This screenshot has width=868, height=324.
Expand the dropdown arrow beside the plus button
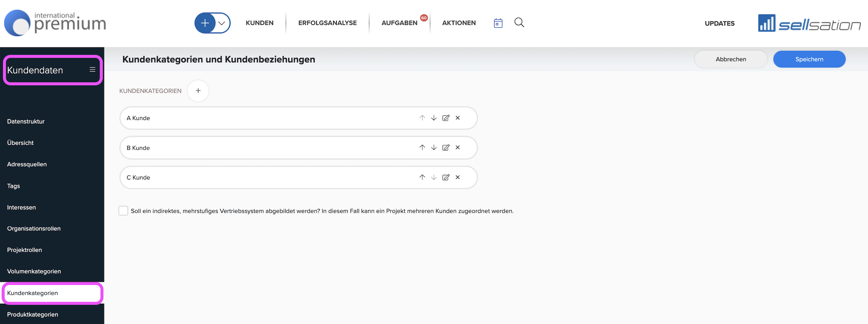pos(222,23)
